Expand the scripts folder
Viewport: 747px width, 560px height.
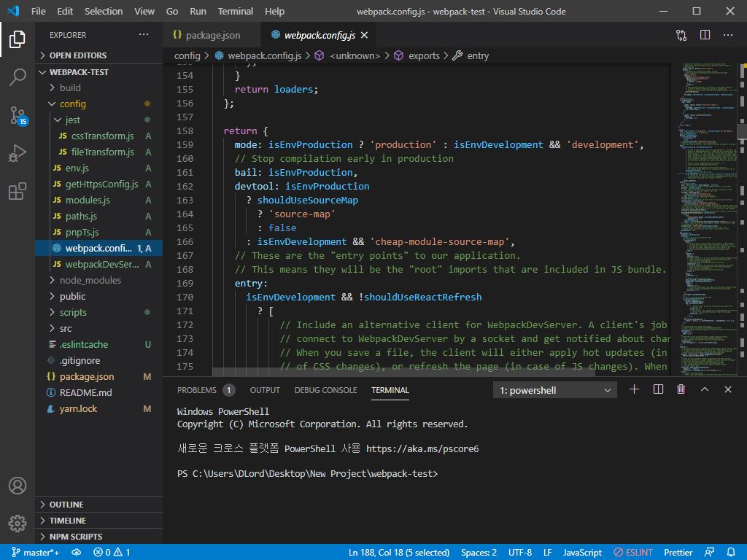pos(98,312)
